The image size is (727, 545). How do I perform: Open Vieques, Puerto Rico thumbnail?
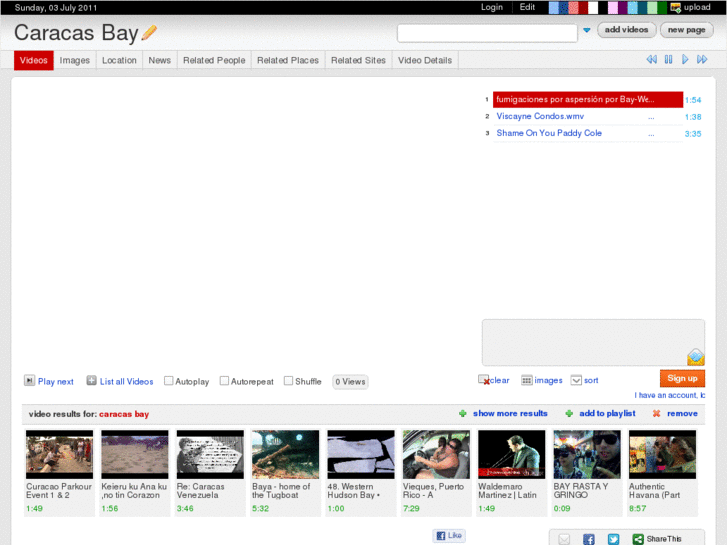click(436, 454)
